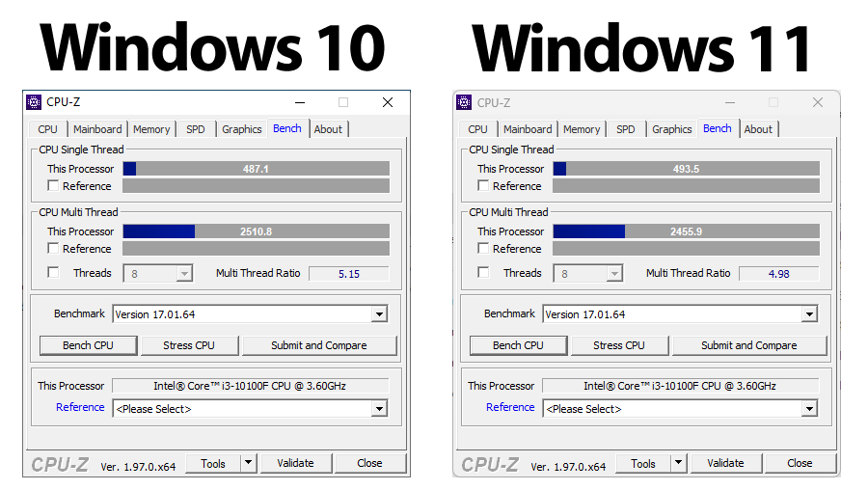The image size is (868, 490).
Task: Click Close button in Windows 11 window
Action: pos(800,463)
